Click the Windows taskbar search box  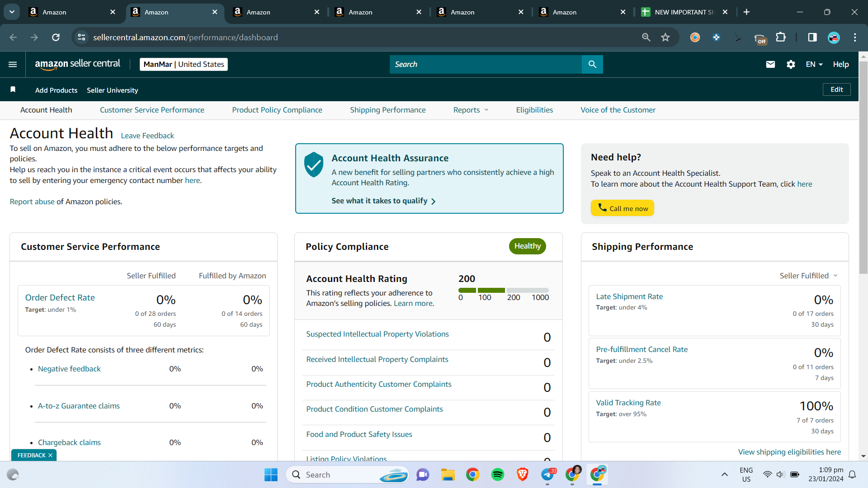tap(347, 475)
